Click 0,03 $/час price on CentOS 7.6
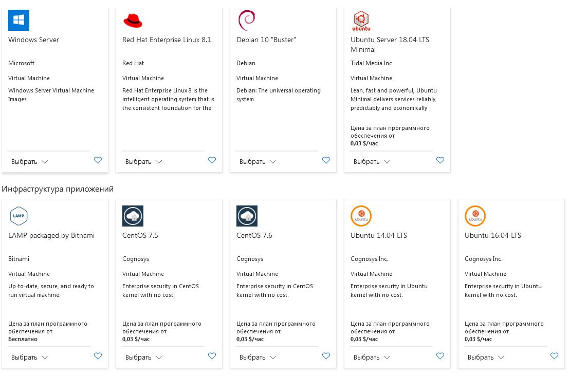588x376 pixels. point(250,339)
